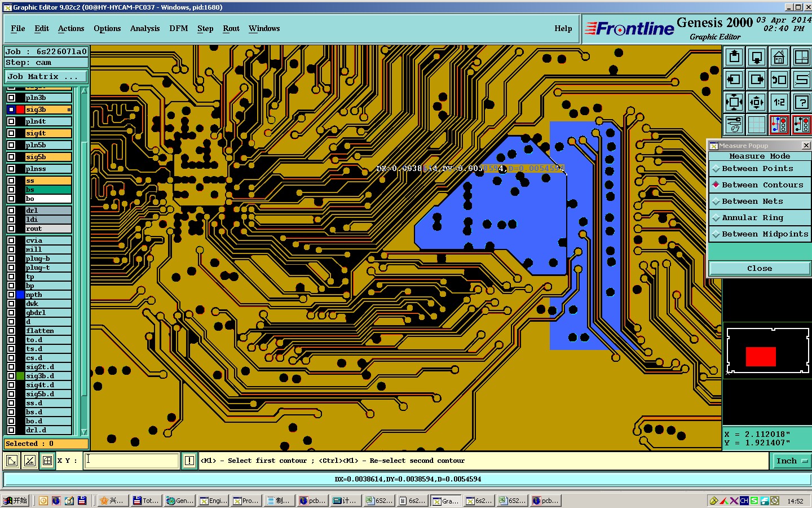The width and height of the screenshot is (812, 508).
Task: Open the XY window layout icon
Action: 801,57
